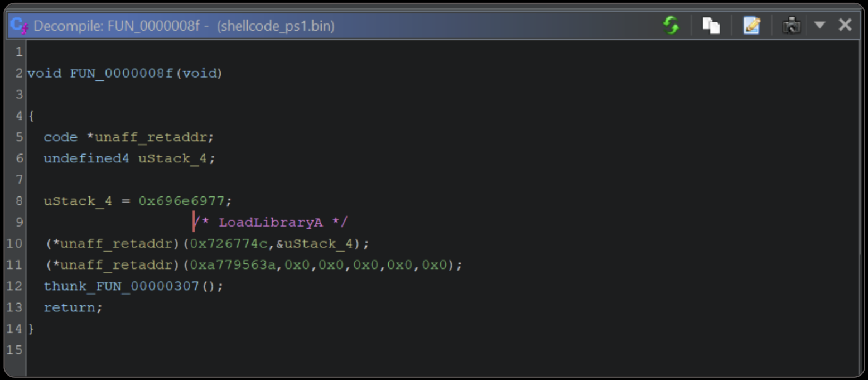Click the undefined4 type keyword
Screen dimensions: 868x380
(86, 158)
